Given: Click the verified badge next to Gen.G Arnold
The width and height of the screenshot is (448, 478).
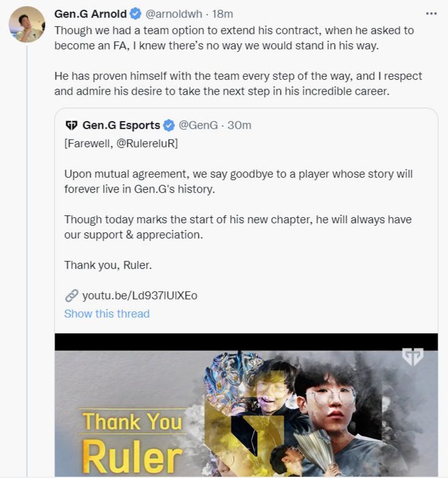Looking at the screenshot, I should tap(135, 14).
